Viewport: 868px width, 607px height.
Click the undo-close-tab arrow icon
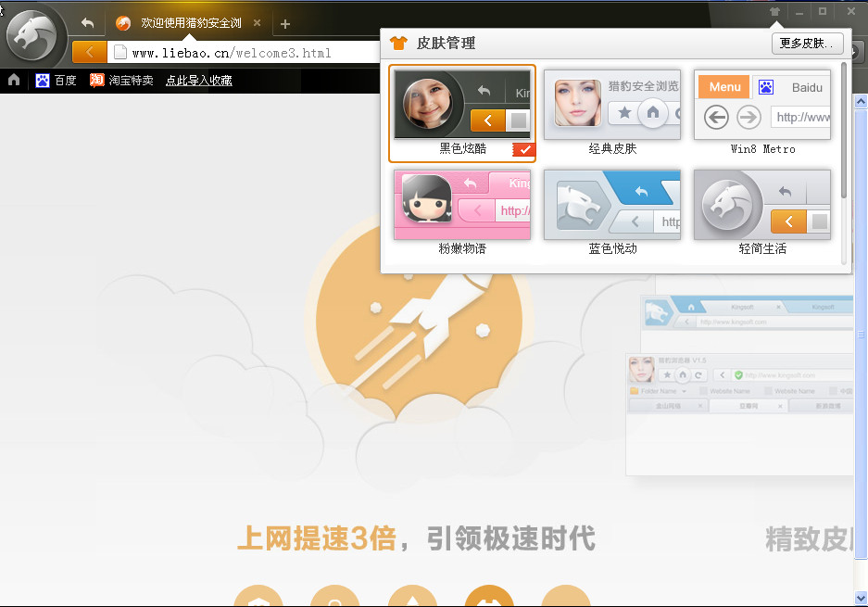coord(87,23)
